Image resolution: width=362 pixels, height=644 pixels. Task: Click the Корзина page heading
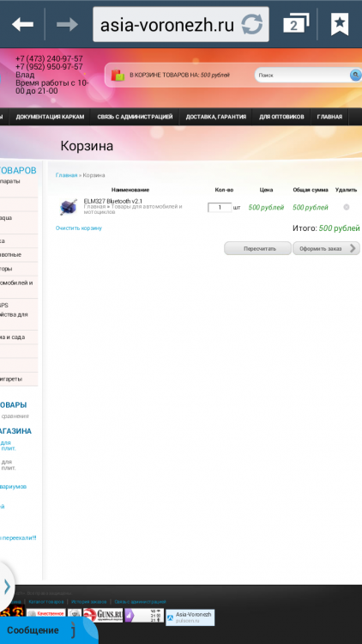pos(87,146)
